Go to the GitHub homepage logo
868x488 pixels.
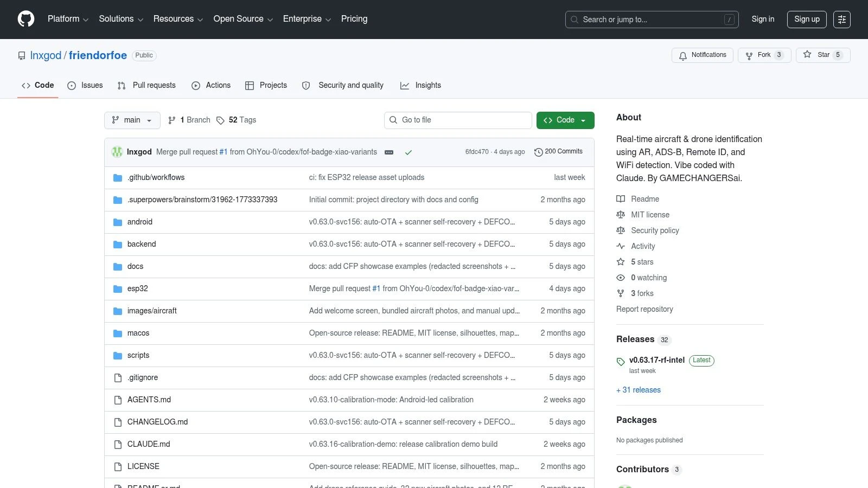tap(26, 19)
